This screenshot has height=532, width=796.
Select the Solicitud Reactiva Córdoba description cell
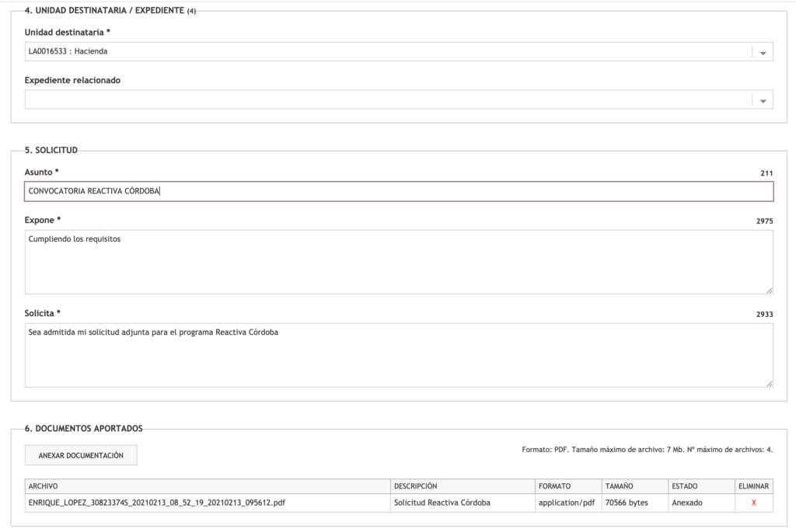[442, 503]
